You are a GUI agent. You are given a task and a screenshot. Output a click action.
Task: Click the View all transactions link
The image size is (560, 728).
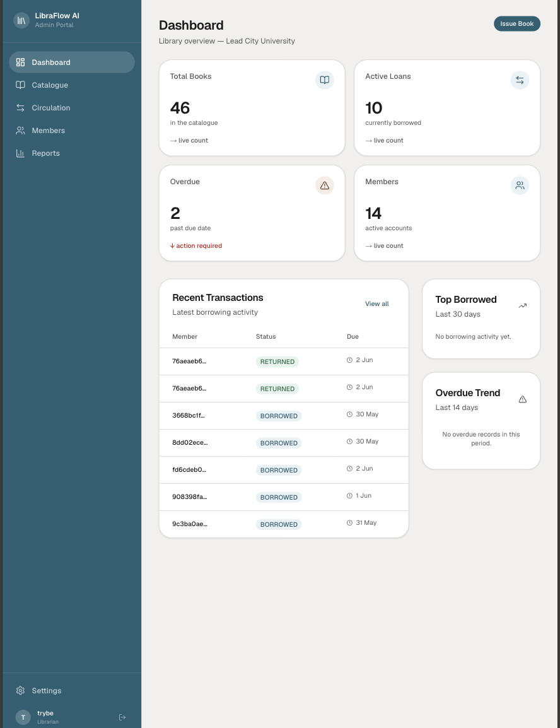tap(376, 303)
